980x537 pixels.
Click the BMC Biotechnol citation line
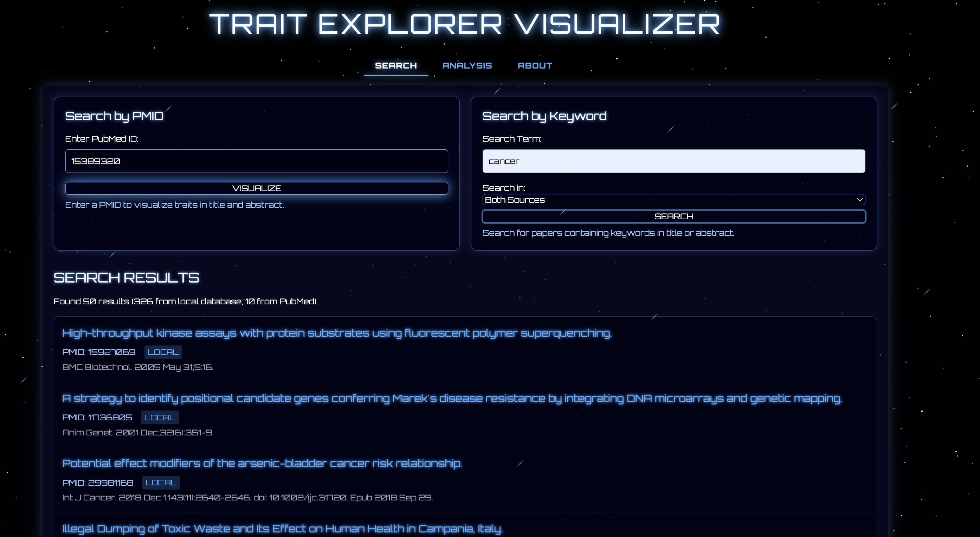(137, 367)
